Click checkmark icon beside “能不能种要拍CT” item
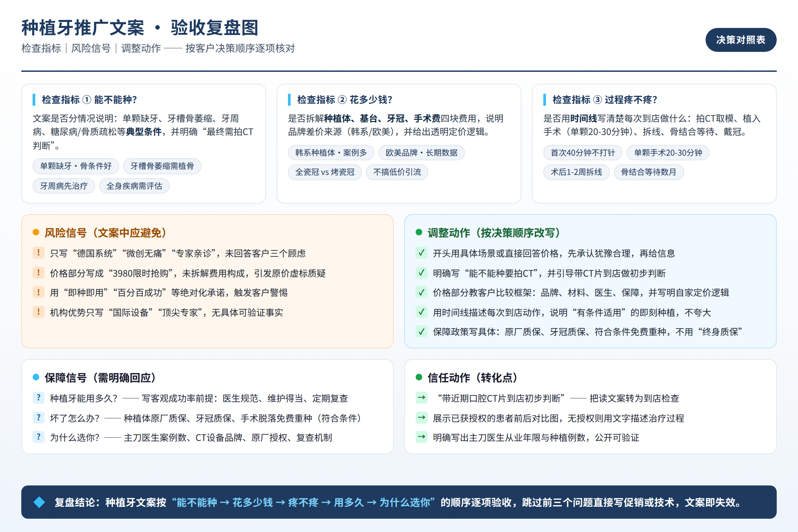The height and width of the screenshot is (532, 798). [x=421, y=272]
